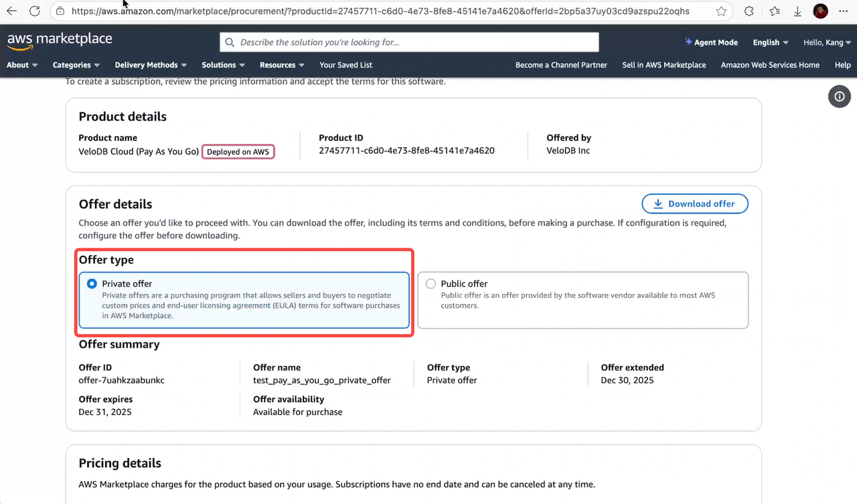The width and height of the screenshot is (857, 504).
Task: Open the English language dropdown
Action: (771, 42)
